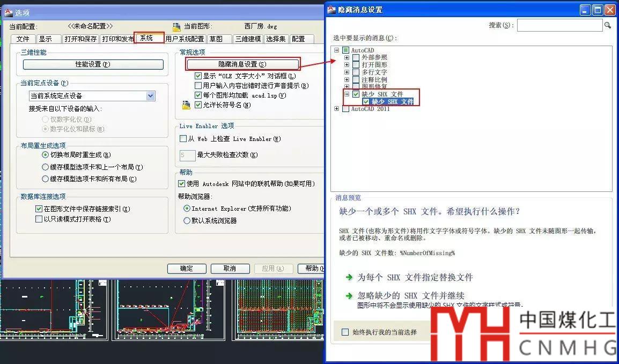Click the 性能设置 button
Screen dimensions: 619x364
(x=93, y=64)
